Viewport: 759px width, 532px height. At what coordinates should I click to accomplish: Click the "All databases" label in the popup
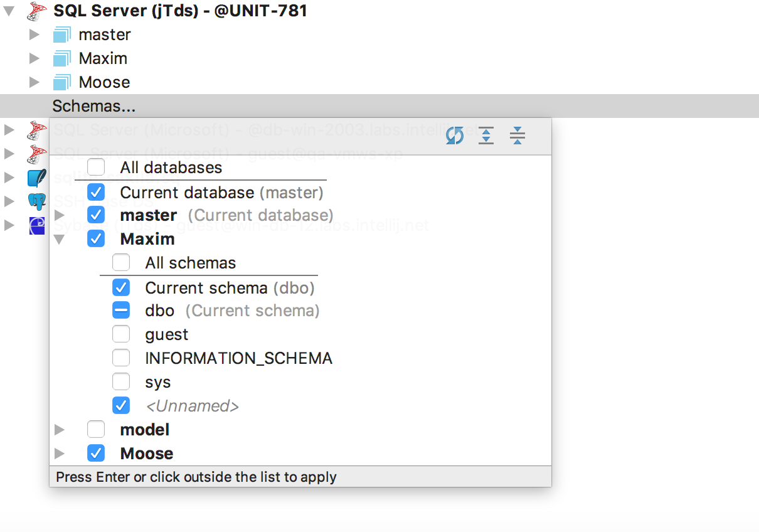pos(171,168)
